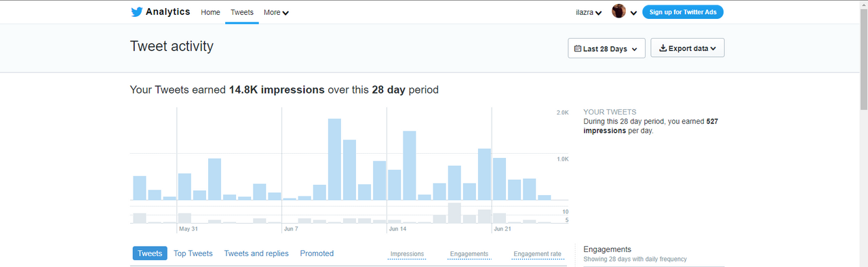Click Sign up for Twitter Ads button
The image size is (868, 267).
click(x=683, y=12)
